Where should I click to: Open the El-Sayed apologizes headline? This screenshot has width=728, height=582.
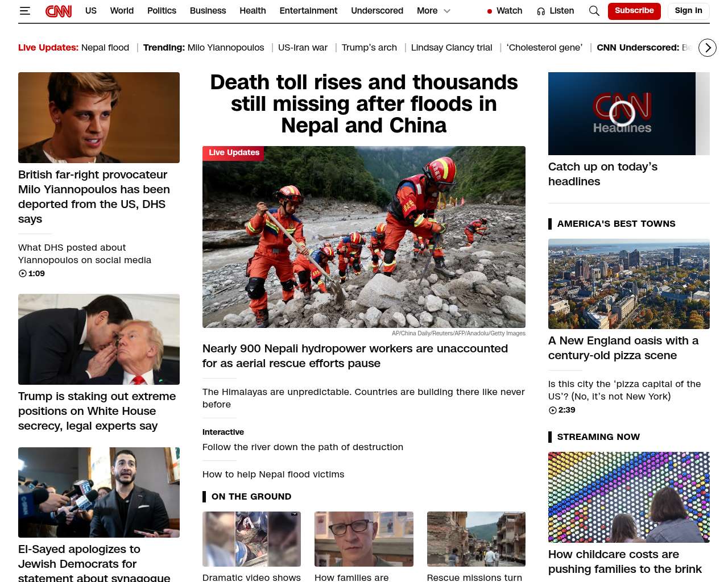(94, 563)
